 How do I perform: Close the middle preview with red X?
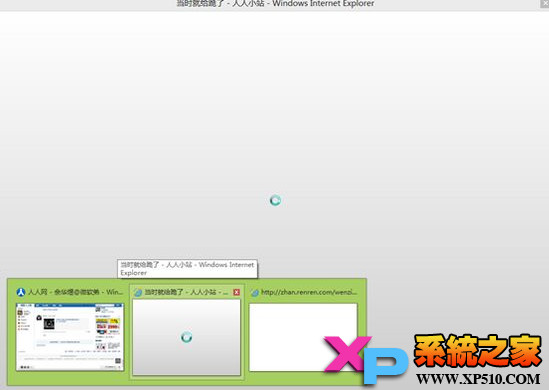click(236, 292)
